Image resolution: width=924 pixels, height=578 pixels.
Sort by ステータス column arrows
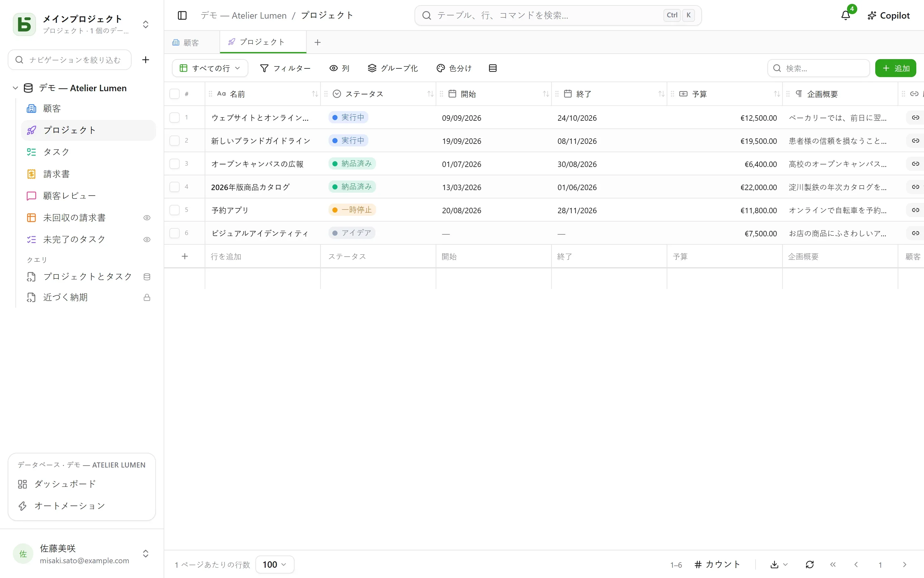pyautogui.click(x=430, y=94)
